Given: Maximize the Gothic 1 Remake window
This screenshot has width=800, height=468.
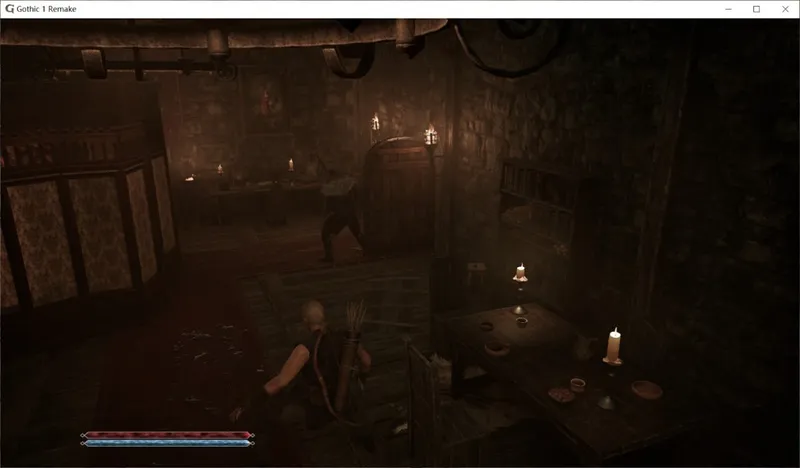Looking at the screenshot, I should click(x=757, y=9).
